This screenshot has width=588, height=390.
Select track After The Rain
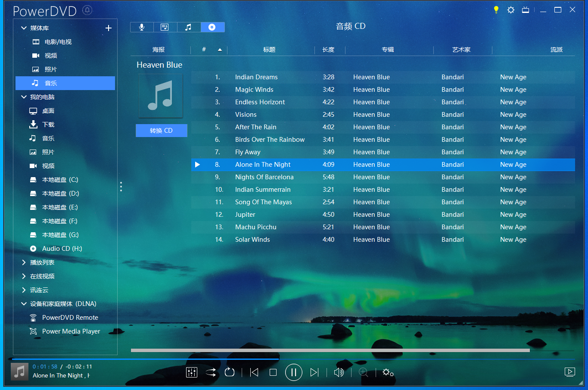click(x=383, y=127)
